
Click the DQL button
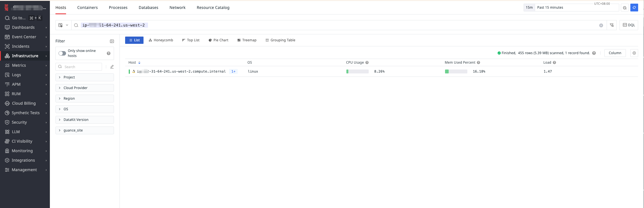629,25
